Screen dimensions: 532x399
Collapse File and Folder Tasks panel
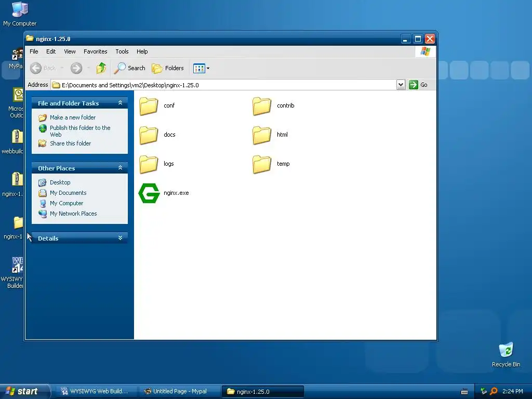[x=120, y=103]
